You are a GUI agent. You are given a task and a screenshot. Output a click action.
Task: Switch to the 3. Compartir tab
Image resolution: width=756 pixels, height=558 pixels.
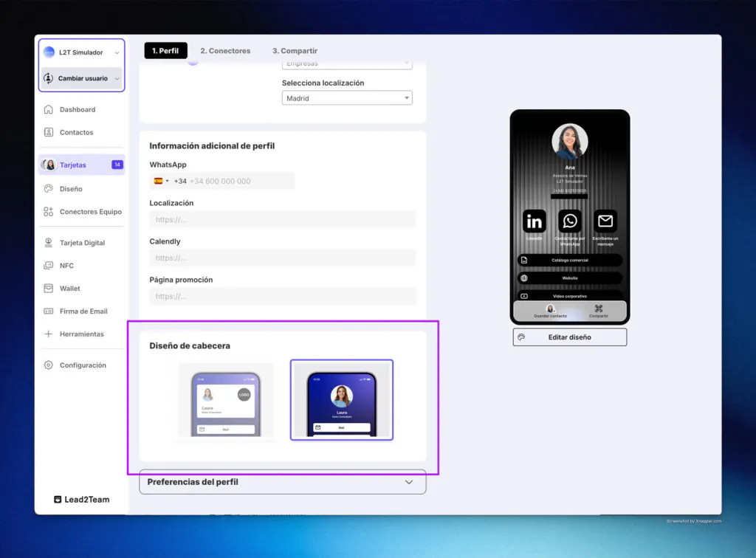pyautogui.click(x=295, y=51)
